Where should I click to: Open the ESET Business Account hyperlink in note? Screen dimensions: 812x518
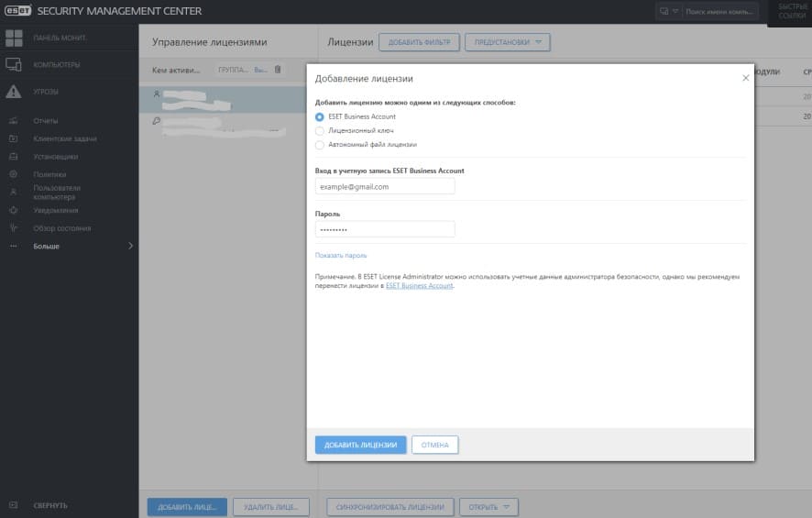click(420, 286)
